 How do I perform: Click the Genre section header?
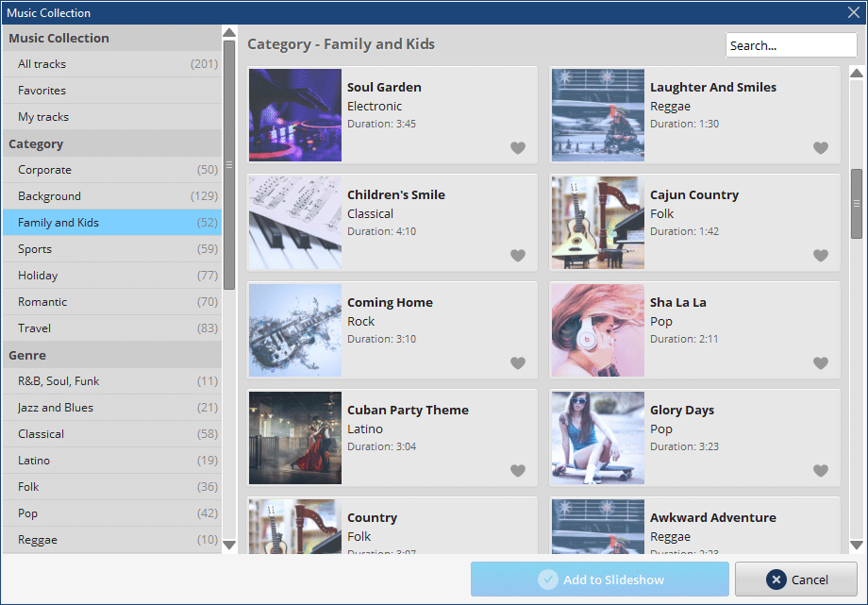point(112,355)
